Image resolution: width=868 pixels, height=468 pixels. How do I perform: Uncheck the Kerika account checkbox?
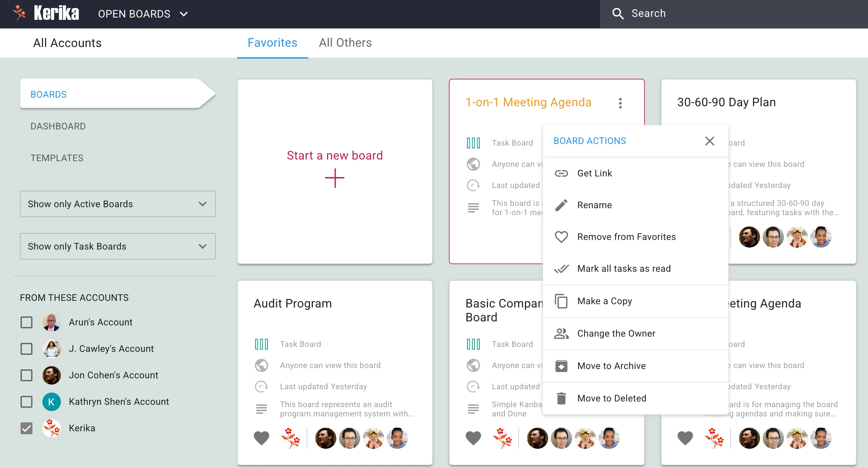[26, 428]
